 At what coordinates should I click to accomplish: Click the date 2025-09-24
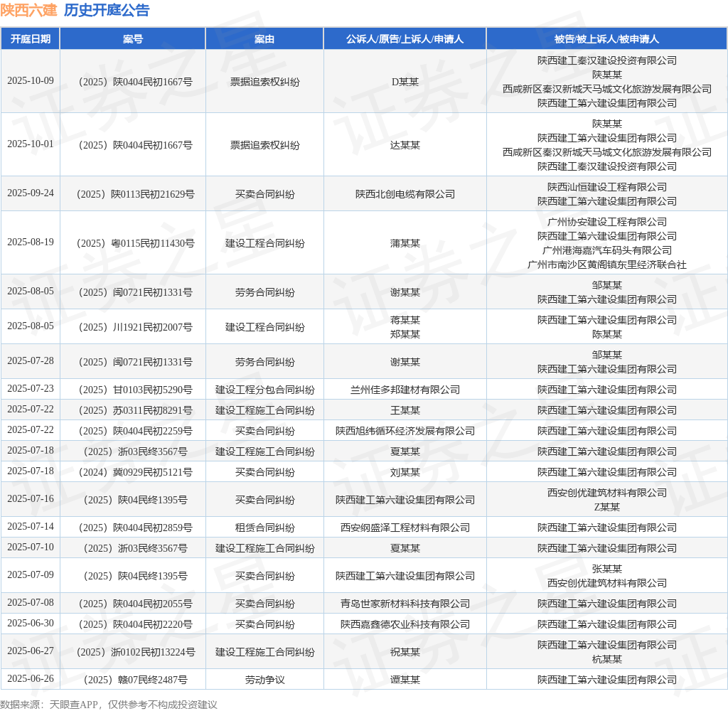pyautogui.click(x=30, y=193)
